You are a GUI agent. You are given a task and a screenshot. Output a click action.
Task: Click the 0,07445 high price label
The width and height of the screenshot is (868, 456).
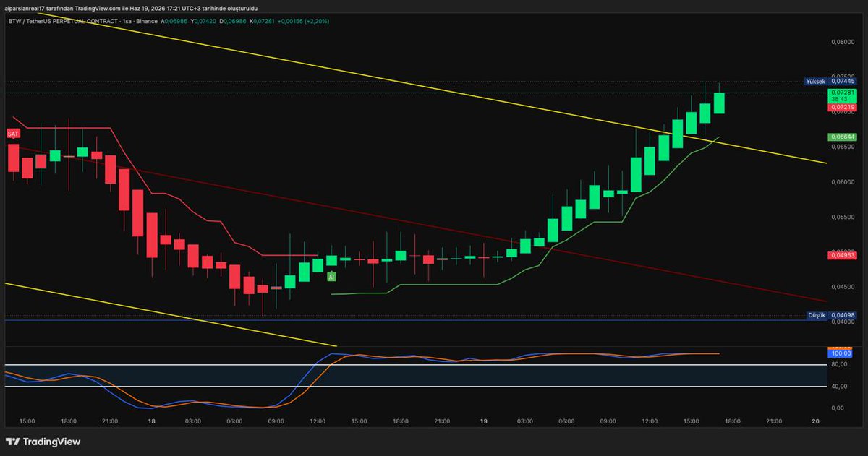(843, 82)
